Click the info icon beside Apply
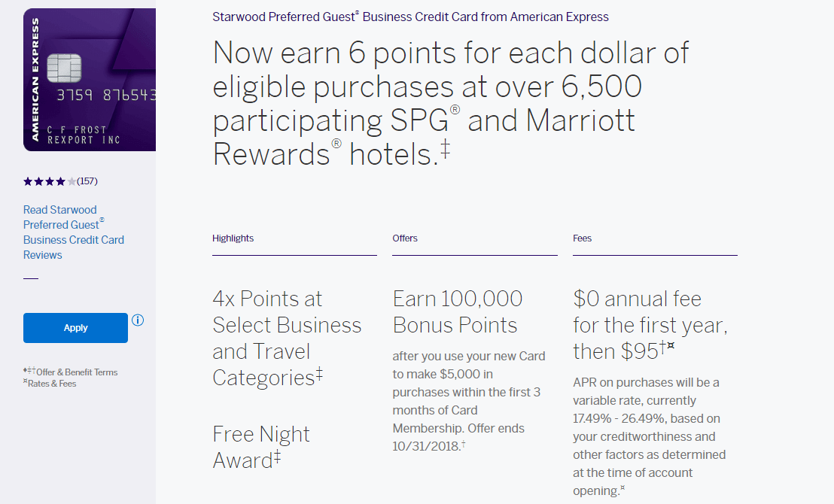The image size is (834, 504). click(x=138, y=320)
